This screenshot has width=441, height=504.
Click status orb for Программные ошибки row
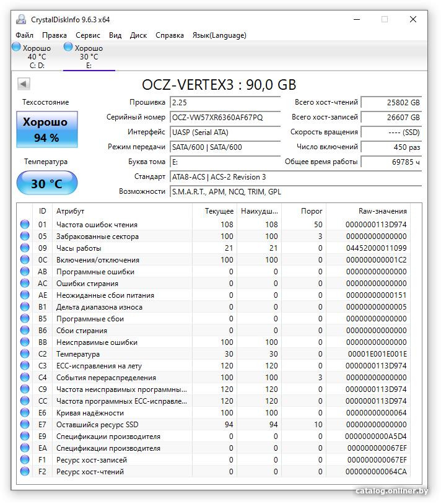point(25,271)
